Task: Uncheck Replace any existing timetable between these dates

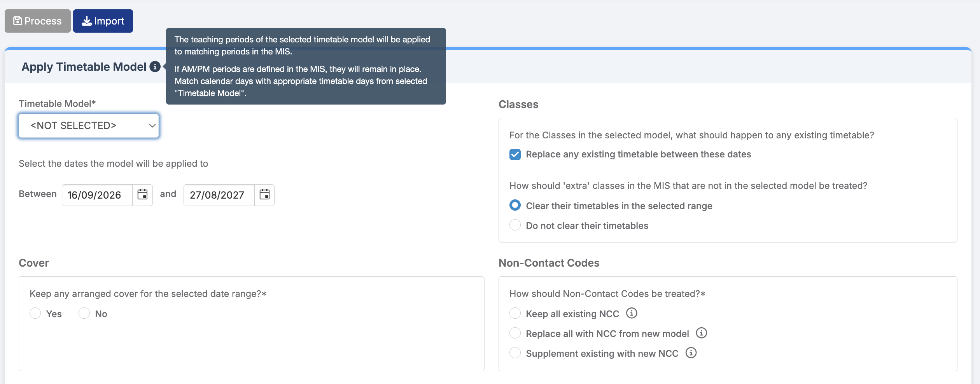Action: click(x=515, y=154)
